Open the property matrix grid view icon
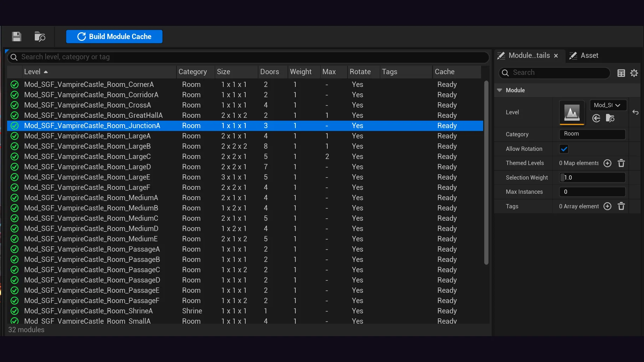644x362 pixels. pos(621,73)
